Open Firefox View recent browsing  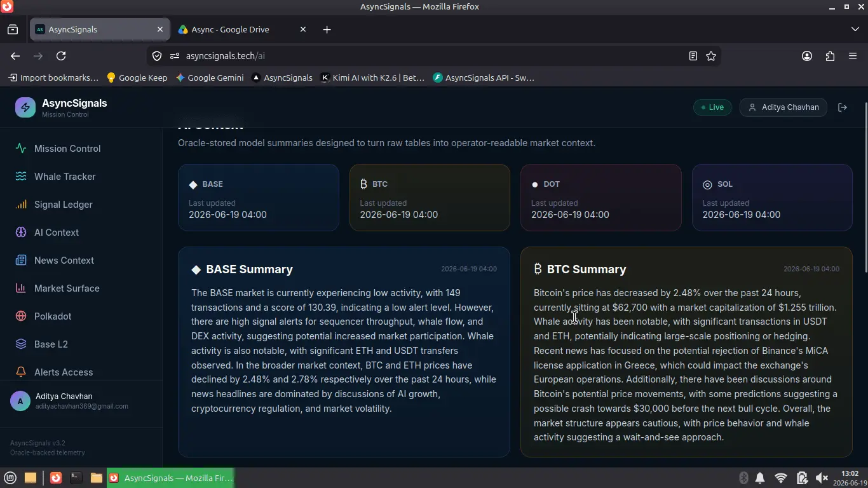coord(13,29)
